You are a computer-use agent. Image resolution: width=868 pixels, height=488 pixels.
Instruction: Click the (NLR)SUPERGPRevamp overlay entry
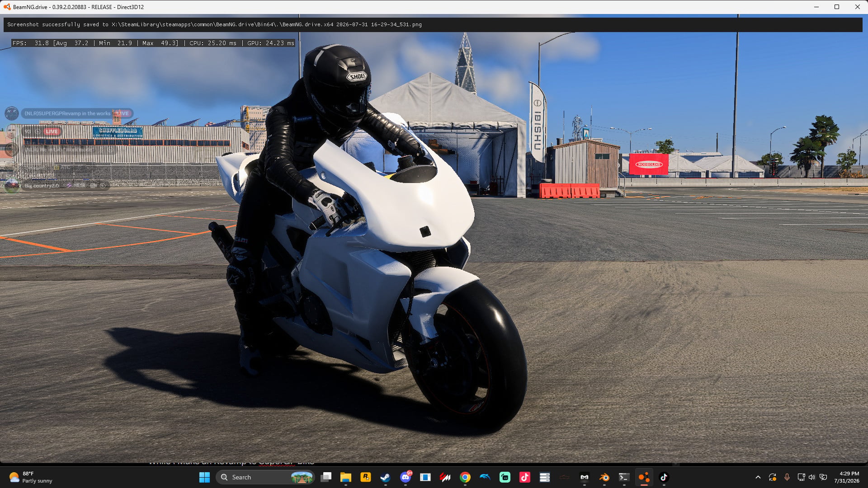pos(77,113)
